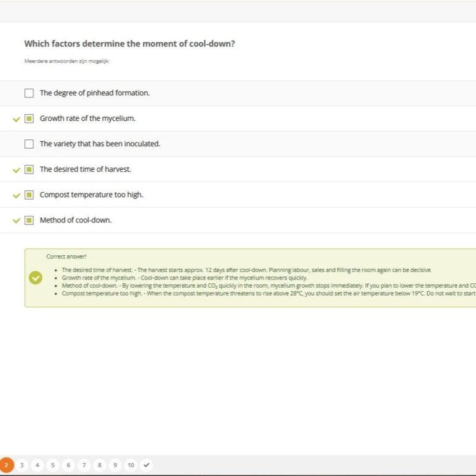The width and height of the screenshot is (476, 476).
Task: Click the green tick beside 'Growth rate of the mycelium'
Action: pyautogui.click(x=17, y=119)
